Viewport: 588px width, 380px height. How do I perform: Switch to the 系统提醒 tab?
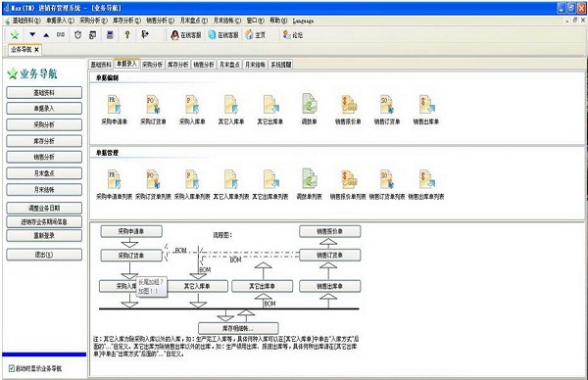(x=281, y=65)
